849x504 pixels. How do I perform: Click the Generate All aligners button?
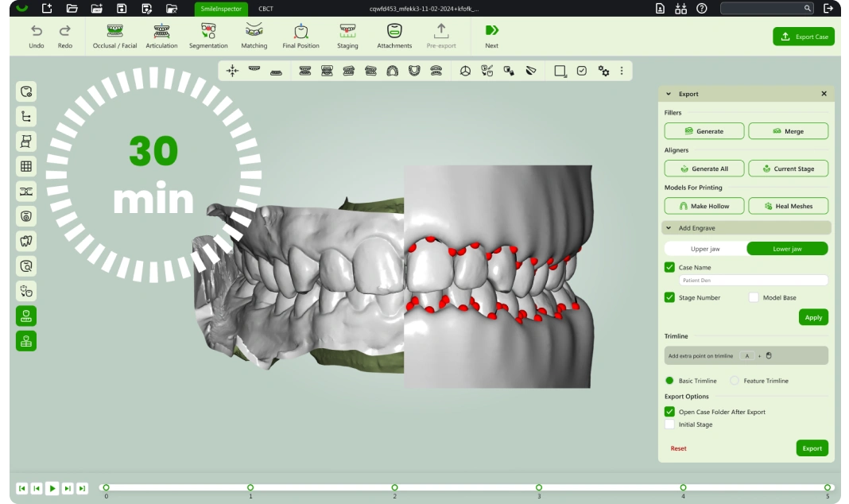point(704,169)
